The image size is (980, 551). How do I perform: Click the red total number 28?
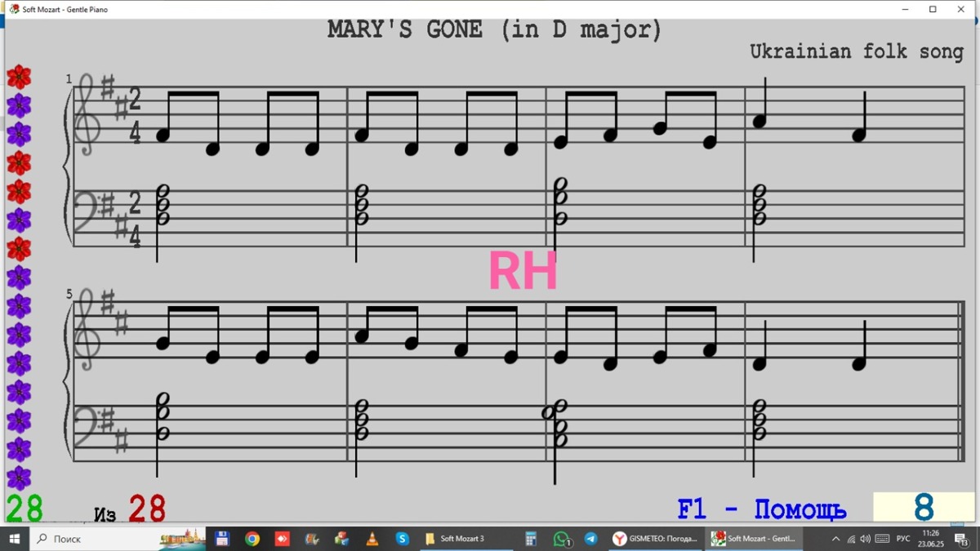pyautogui.click(x=147, y=509)
